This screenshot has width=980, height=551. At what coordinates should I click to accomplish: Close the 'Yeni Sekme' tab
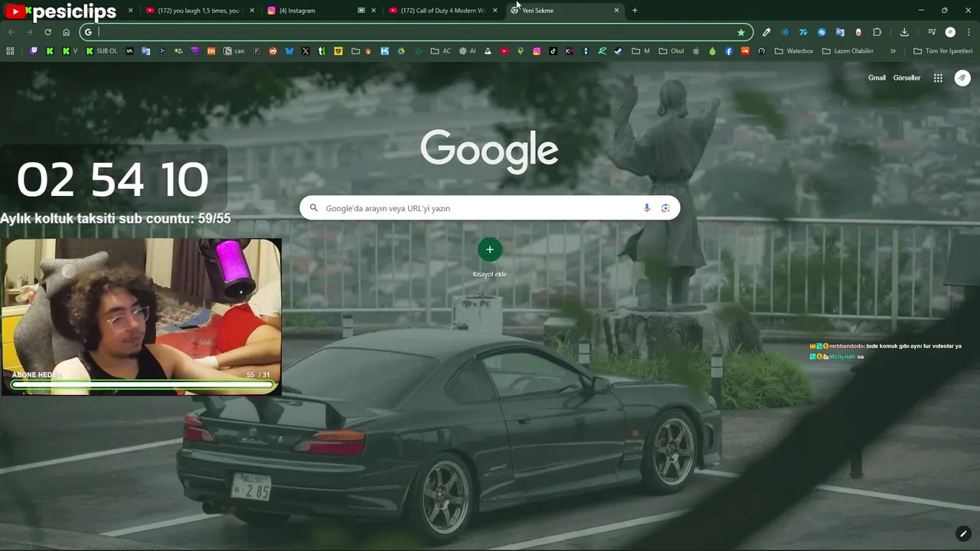[x=616, y=11]
